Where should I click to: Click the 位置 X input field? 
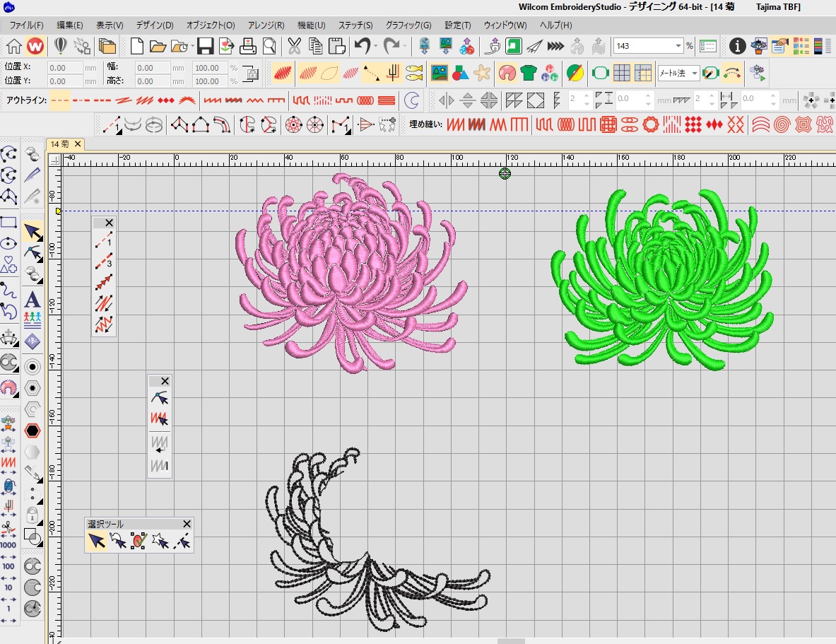coord(64,68)
